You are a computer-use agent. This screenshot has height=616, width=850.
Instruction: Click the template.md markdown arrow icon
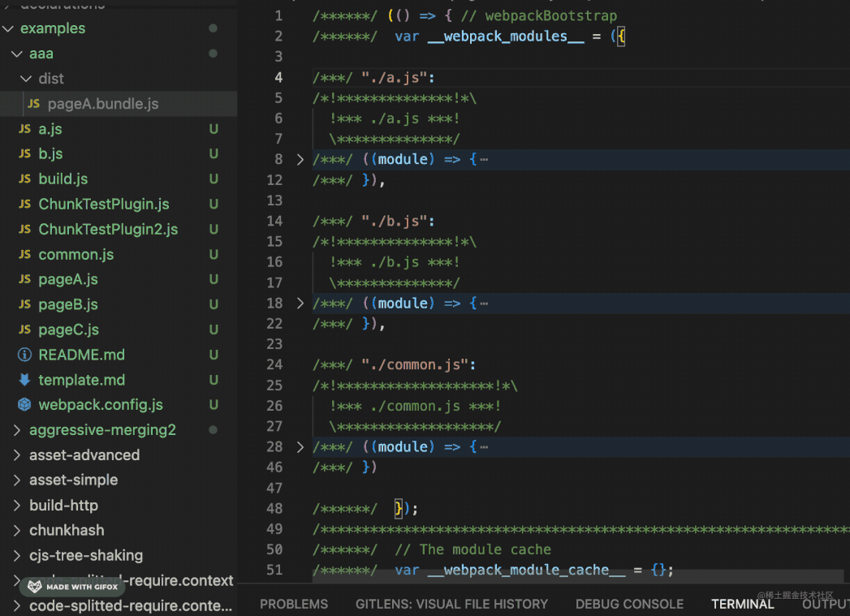24,380
